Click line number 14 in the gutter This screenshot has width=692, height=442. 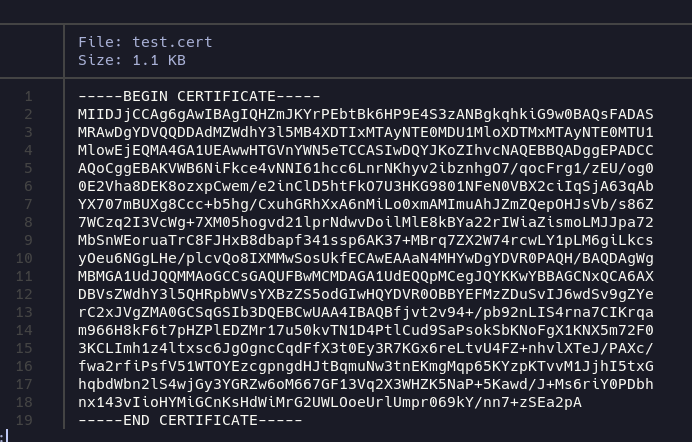coord(25,330)
